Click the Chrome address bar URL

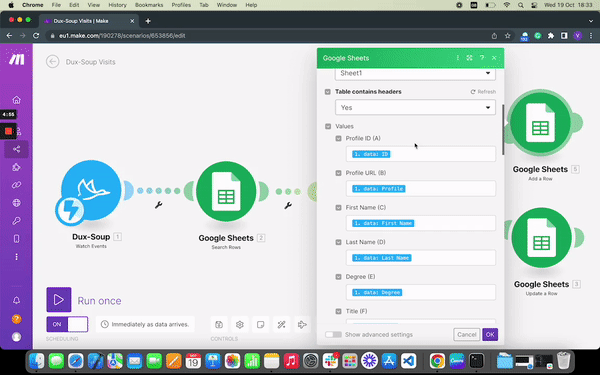[122, 36]
